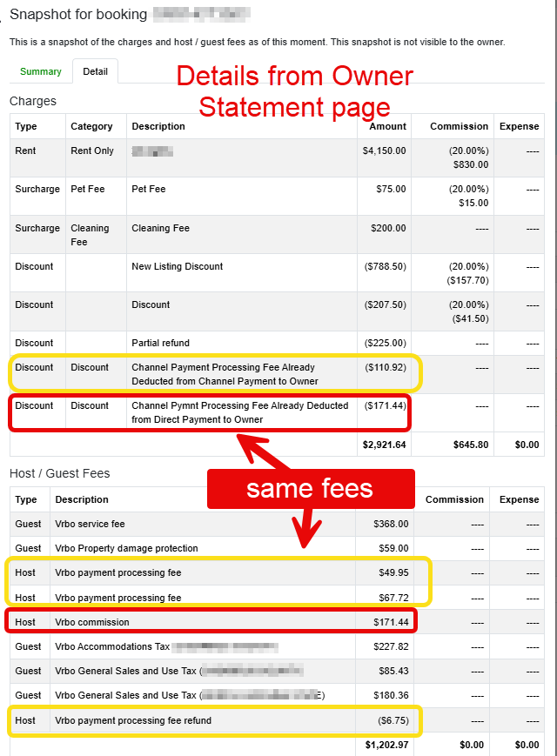The width and height of the screenshot is (557, 756).
Task: Click the $1,202.97 fees total
Action: [386, 745]
